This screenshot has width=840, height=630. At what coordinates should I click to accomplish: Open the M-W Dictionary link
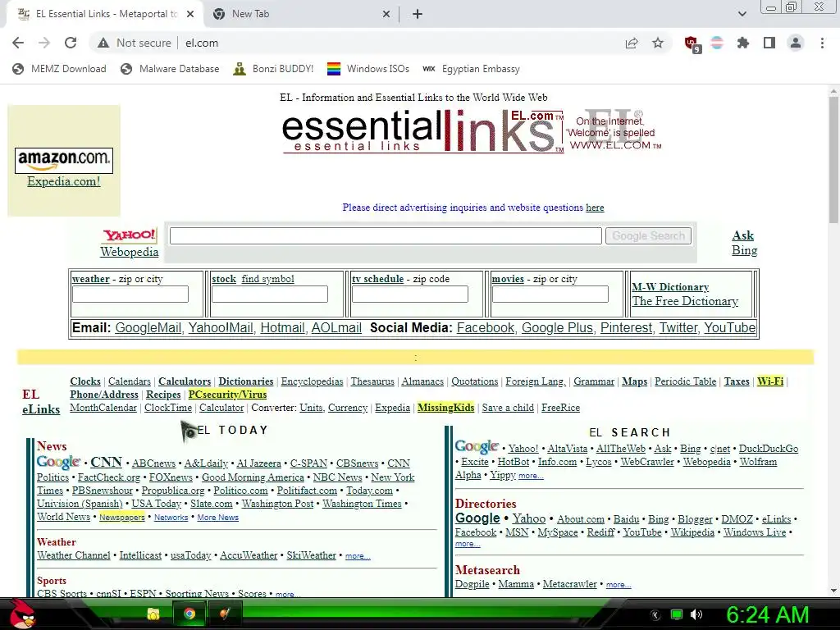coord(670,287)
